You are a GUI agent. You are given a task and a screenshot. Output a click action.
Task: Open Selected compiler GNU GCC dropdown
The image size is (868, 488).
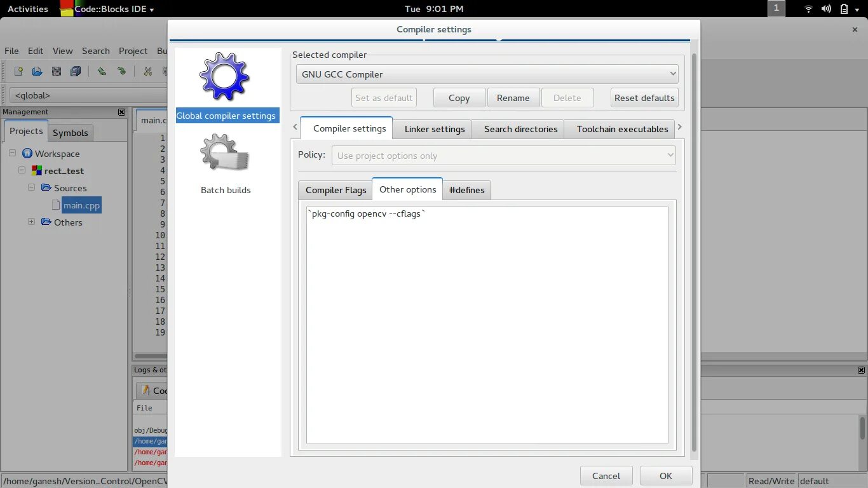coord(487,74)
